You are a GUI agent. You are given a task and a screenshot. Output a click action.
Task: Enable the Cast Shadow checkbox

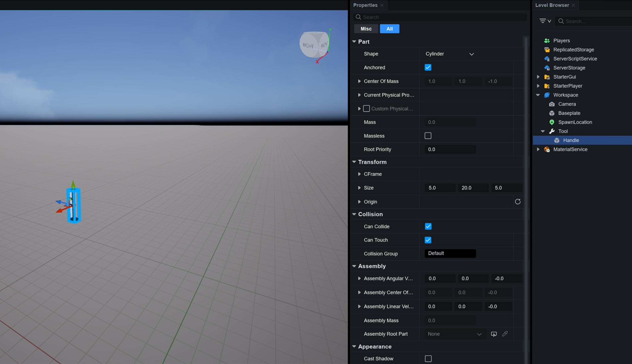coord(428,359)
